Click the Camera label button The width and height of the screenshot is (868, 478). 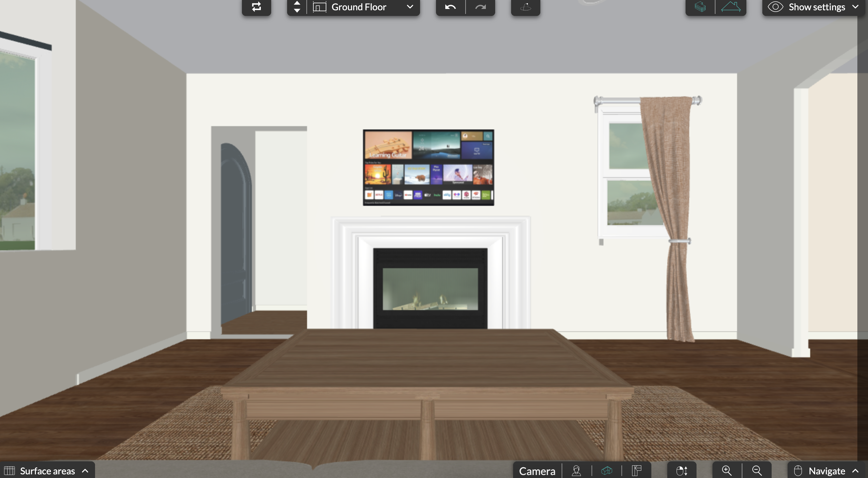(x=537, y=471)
